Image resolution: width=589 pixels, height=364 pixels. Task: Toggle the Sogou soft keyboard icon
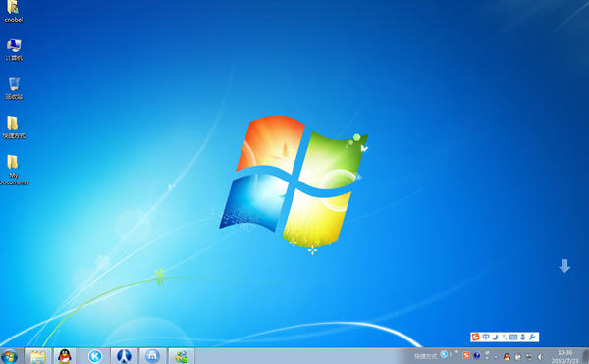[513, 337]
